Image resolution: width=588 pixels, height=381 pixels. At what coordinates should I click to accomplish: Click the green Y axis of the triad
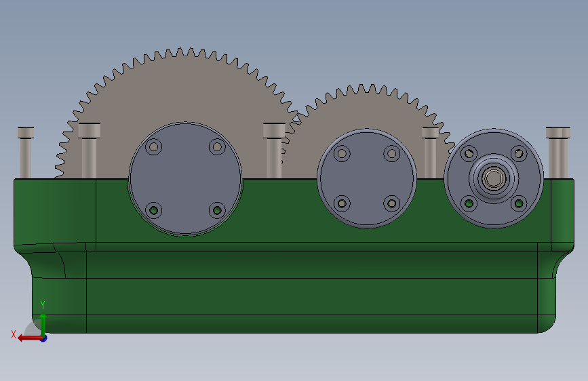pos(43,323)
